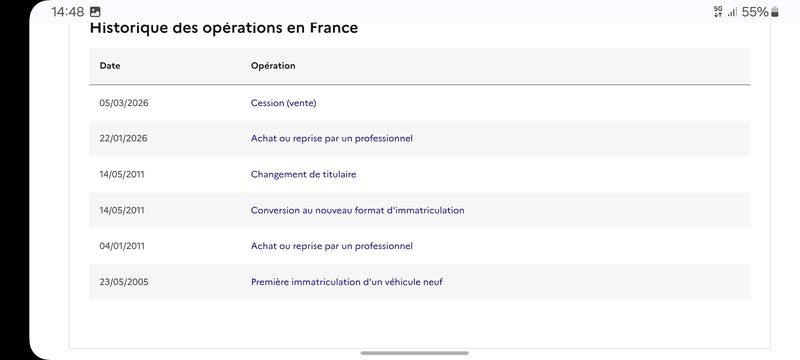Click the Opération column header
The height and width of the screenshot is (360, 800).
pyautogui.click(x=273, y=66)
